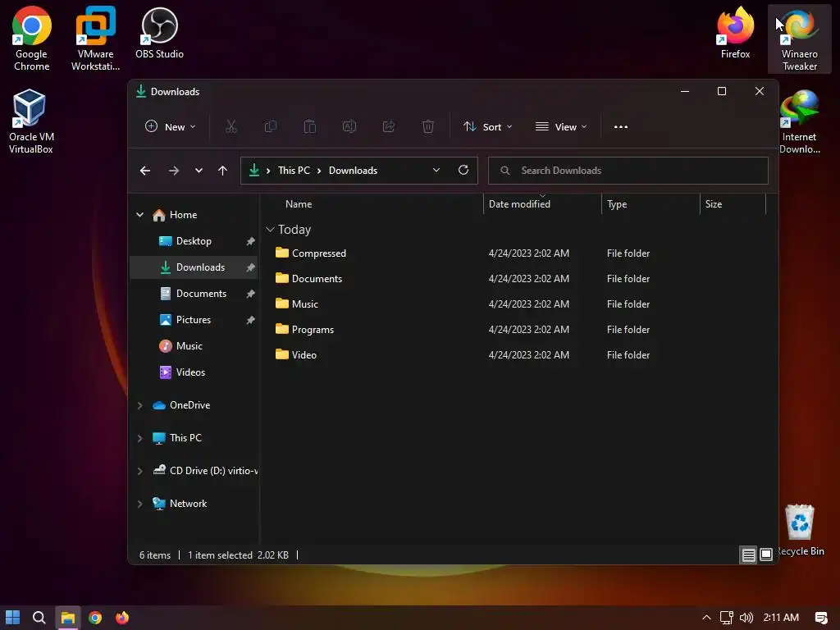Screen dimensions: 840x630
Task: Expand the CD Drive (D:) node
Action: coord(139,471)
